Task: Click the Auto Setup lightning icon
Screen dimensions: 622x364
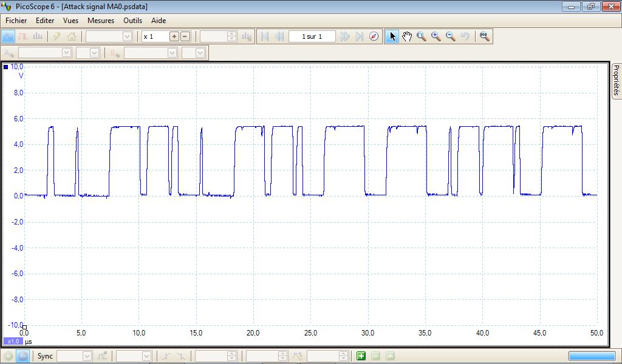Action: pyautogui.click(x=56, y=36)
